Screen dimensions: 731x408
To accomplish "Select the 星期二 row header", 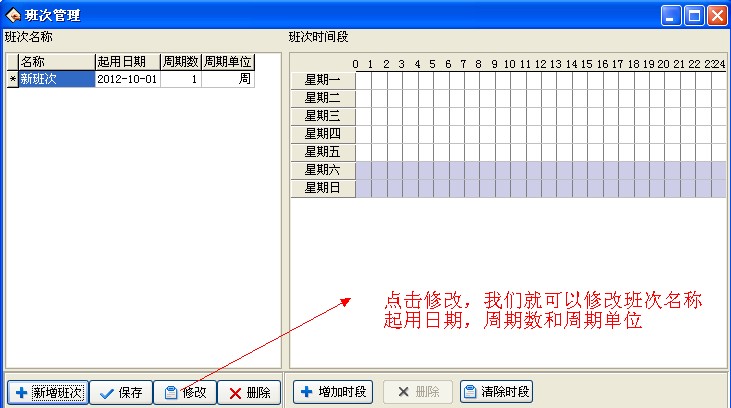I will pos(323,98).
